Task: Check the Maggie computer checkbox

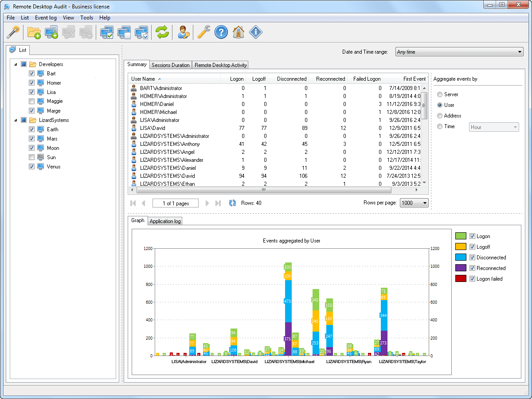Action: tap(31, 102)
